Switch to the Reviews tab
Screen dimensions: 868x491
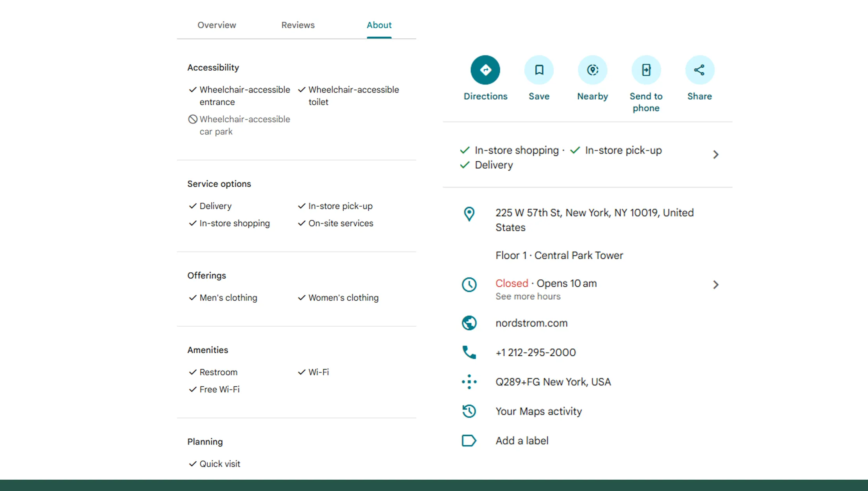[298, 25]
